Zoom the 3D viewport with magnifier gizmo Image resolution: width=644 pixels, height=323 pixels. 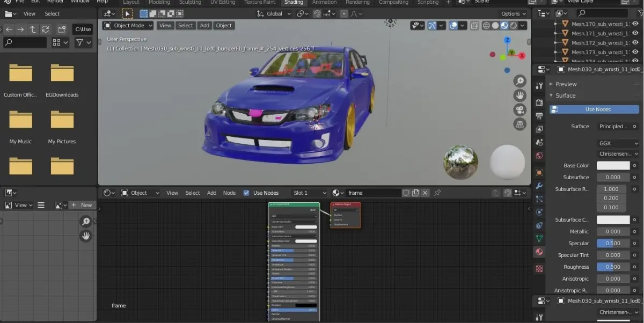tap(519, 81)
